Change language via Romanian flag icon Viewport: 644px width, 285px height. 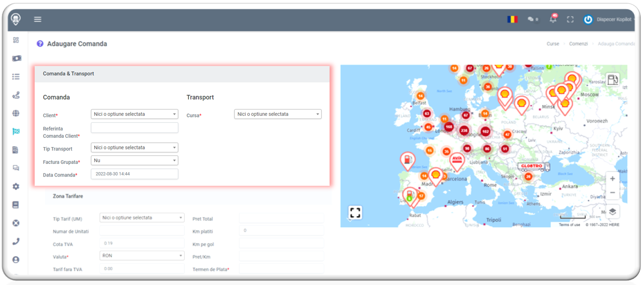click(x=512, y=20)
